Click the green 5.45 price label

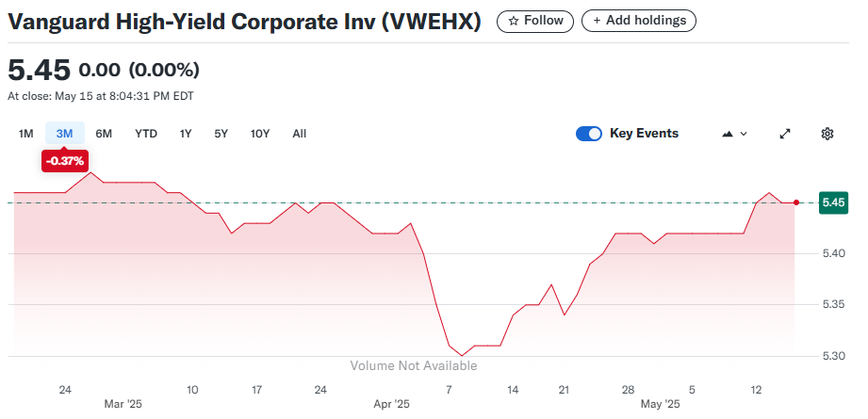pyautogui.click(x=833, y=202)
